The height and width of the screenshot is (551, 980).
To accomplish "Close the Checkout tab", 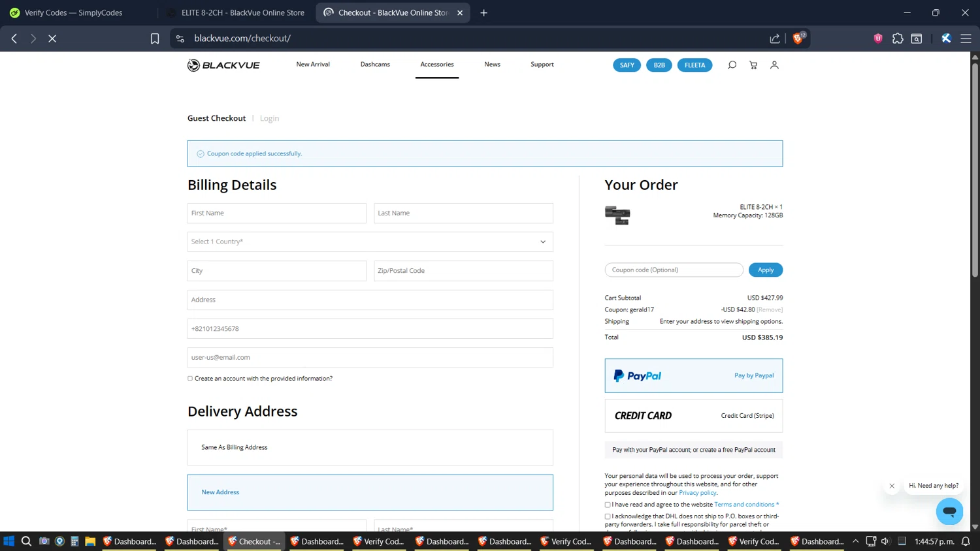I will click(460, 12).
